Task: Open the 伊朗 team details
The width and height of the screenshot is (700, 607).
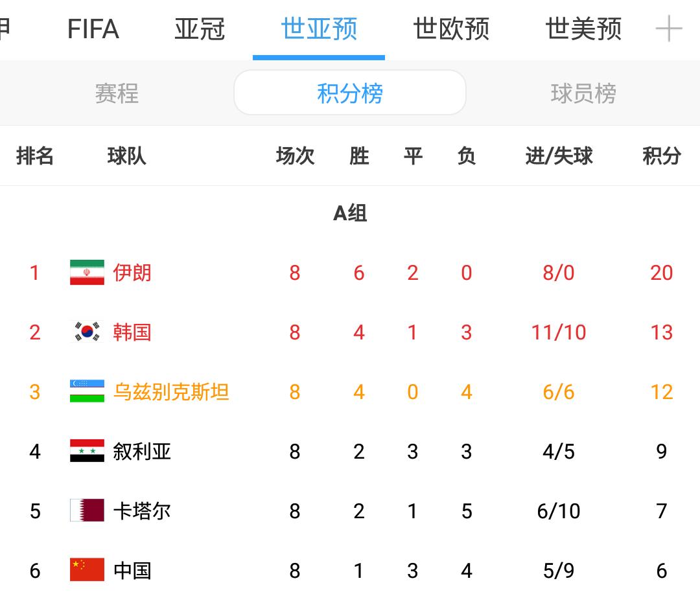Action: 134,273
